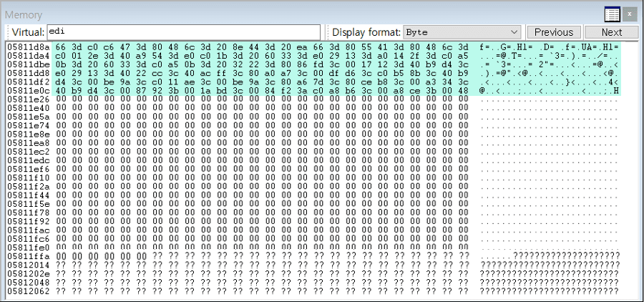Edit the Virtual address field containing edi

pos(184,32)
